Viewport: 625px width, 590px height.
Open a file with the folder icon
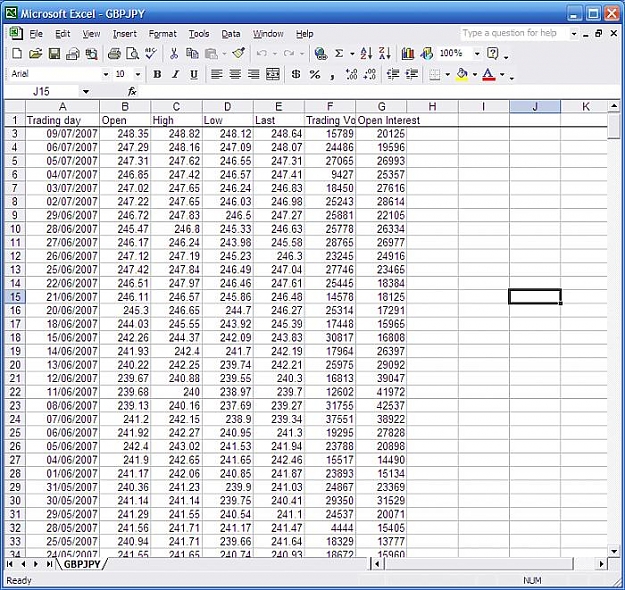(x=35, y=53)
